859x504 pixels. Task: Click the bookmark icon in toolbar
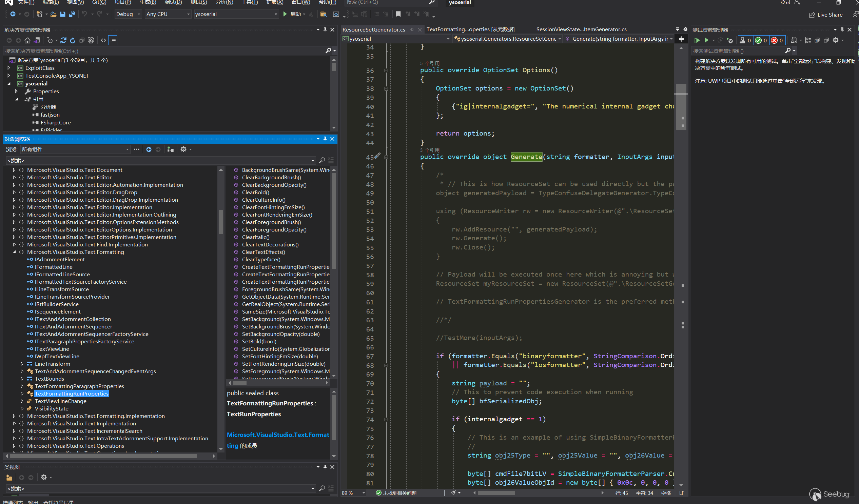[x=398, y=14]
